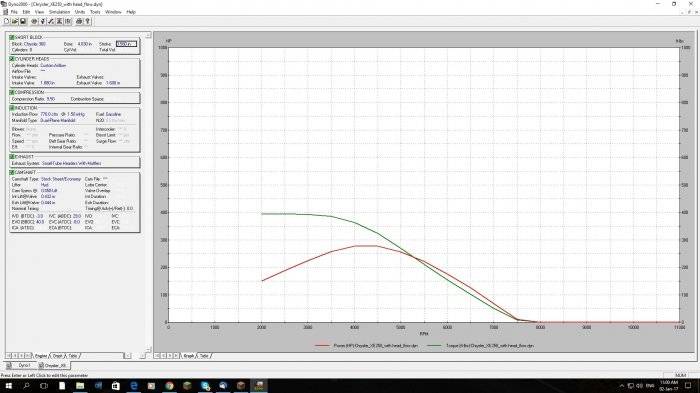Open File Explorer from the taskbar

point(80,385)
